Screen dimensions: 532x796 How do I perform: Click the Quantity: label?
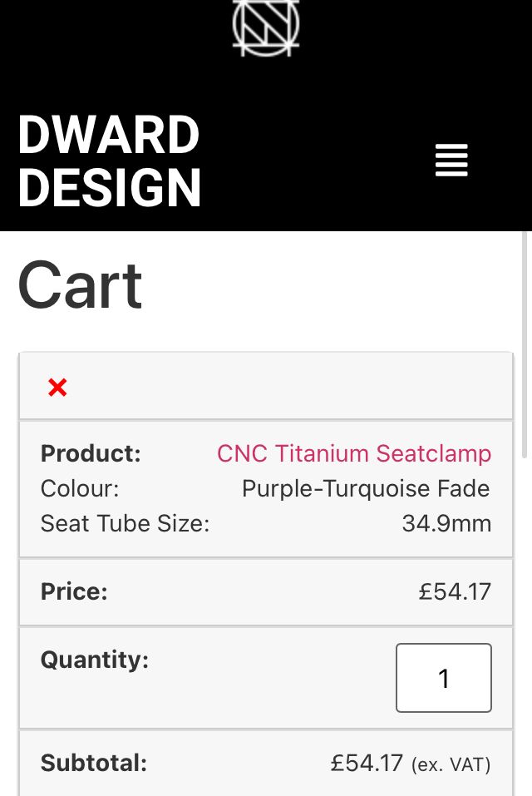[x=94, y=660]
